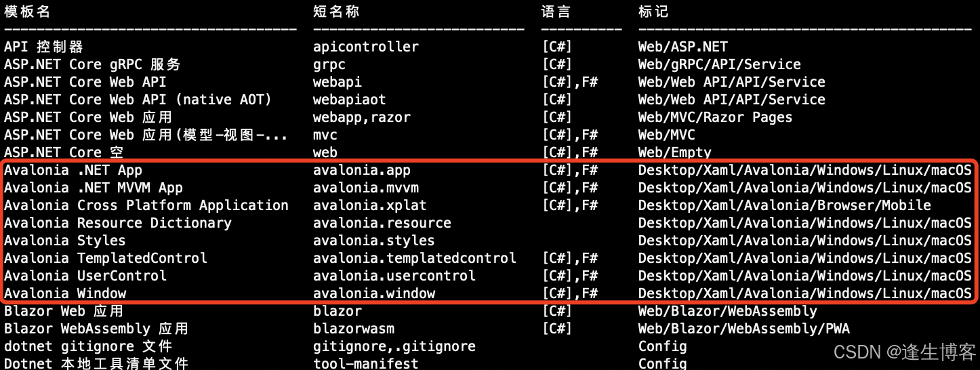
Task: Click the apicontroller short name
Action: pyautogui.click(x=366, y=47)
